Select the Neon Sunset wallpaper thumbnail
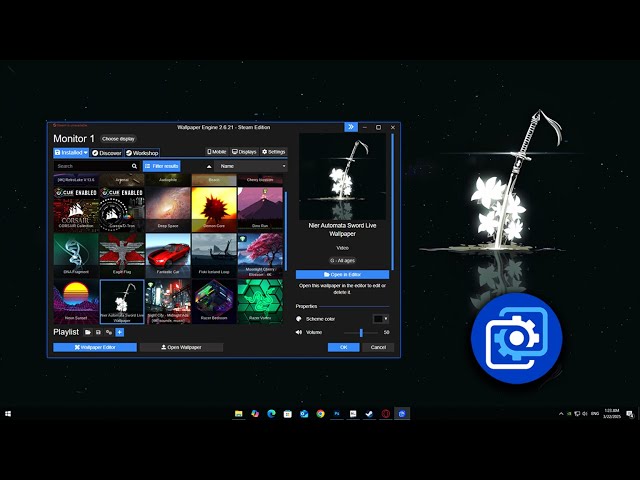Image resolution: width=640 pixels, height=480 pixels. (x=76, y=302)
